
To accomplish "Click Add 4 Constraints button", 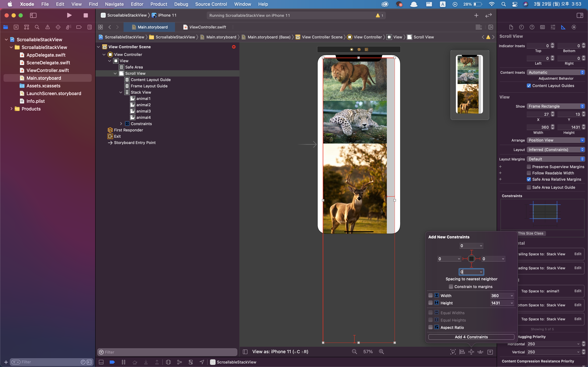I will [471, 337].
